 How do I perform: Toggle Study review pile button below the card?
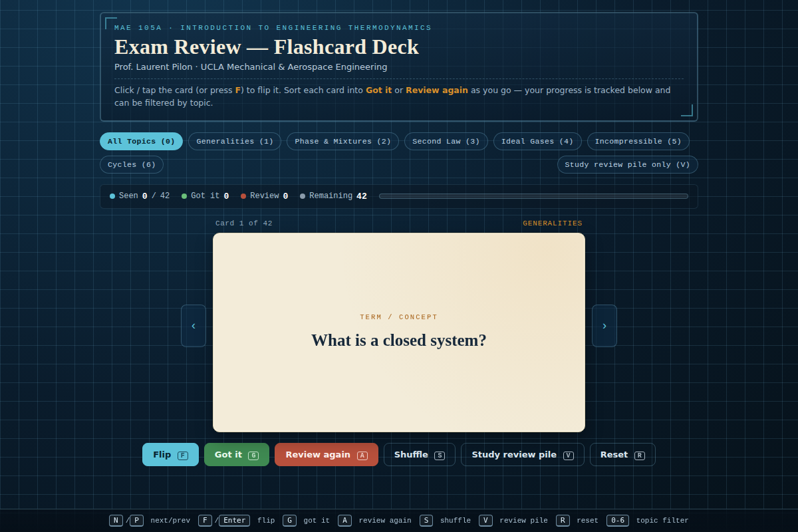[523, 455]
